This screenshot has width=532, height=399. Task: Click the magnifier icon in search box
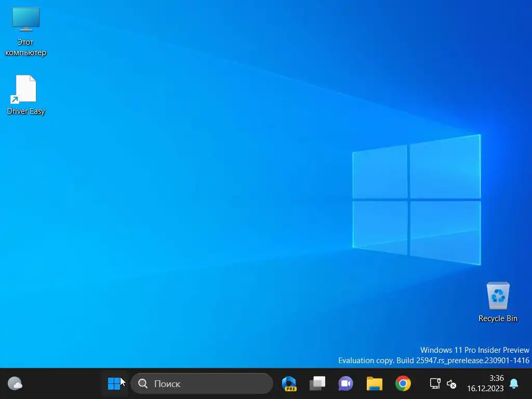click(143, 384)
